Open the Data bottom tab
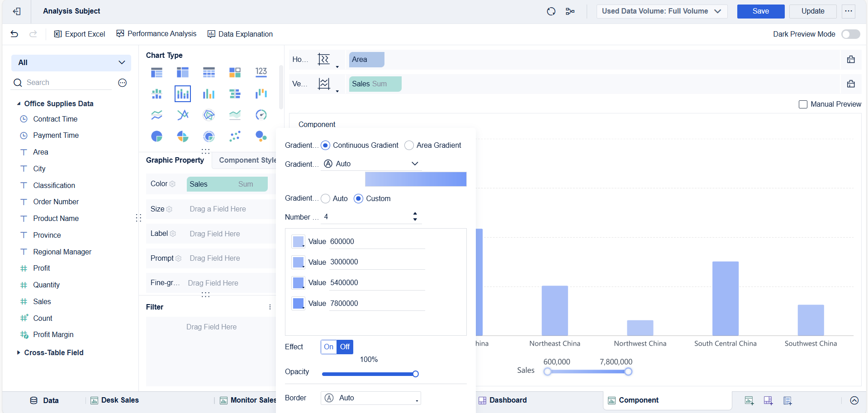This screenshot has width=868, height=413. coord(44,400)
